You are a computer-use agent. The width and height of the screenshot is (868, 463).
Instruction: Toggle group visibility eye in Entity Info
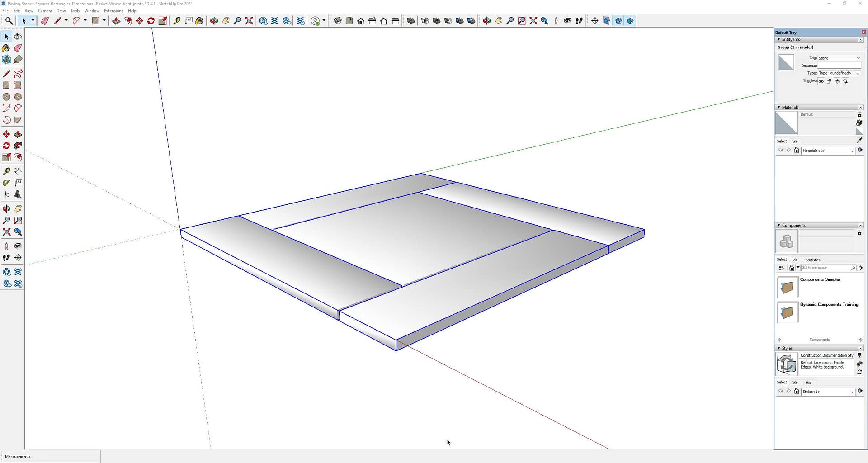point(821,81)
